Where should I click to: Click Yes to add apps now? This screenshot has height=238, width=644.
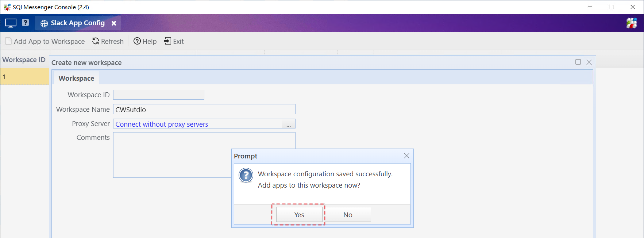tap(299, 215)
